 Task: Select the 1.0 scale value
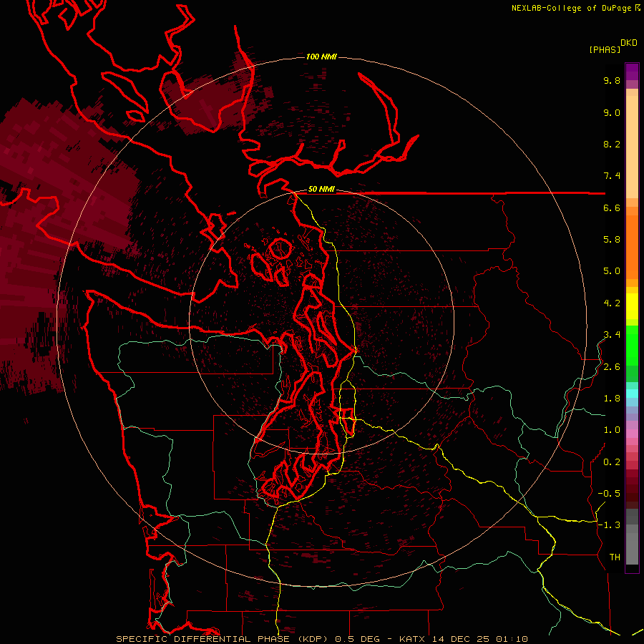pos(612,430)
